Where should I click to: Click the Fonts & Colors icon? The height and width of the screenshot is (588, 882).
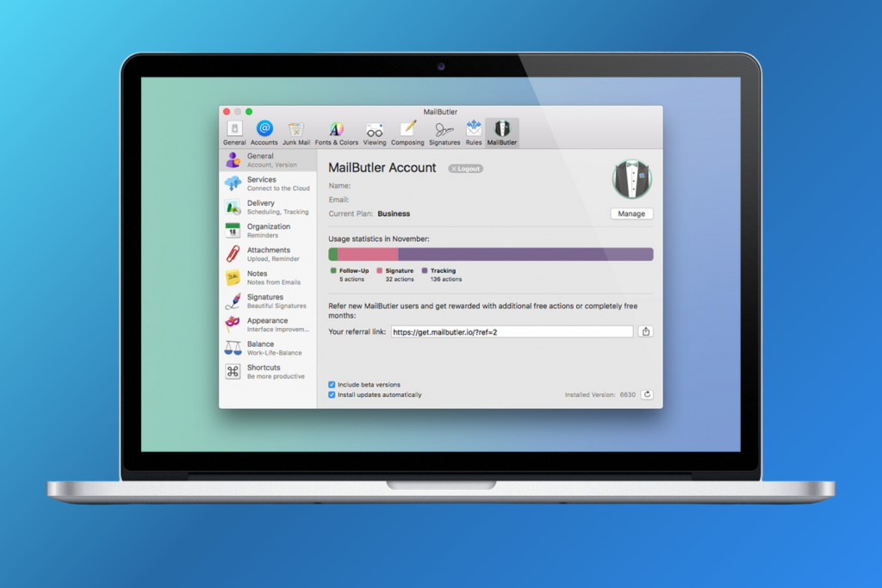click(336, 129)
